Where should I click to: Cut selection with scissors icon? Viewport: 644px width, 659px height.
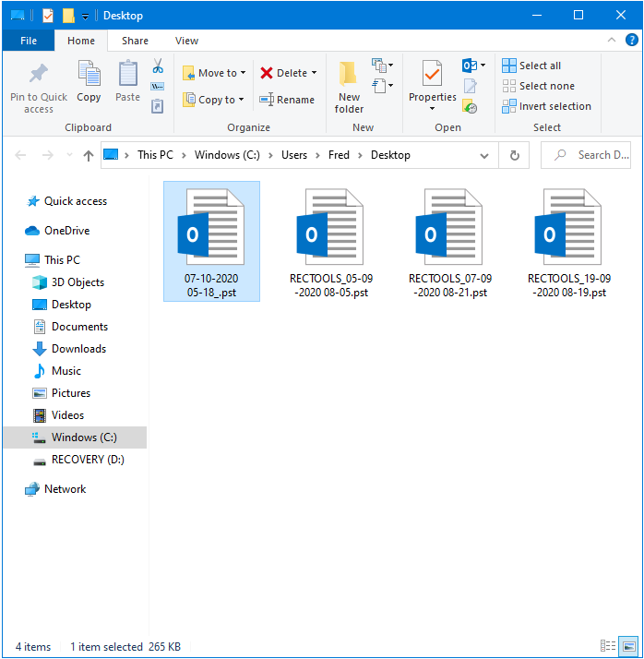click(158, 66)
